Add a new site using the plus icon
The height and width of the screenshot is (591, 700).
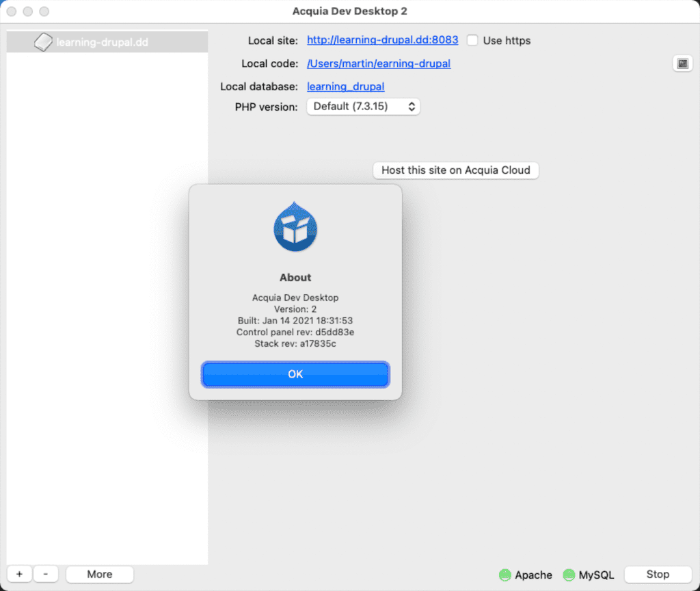tap(18, 574)
